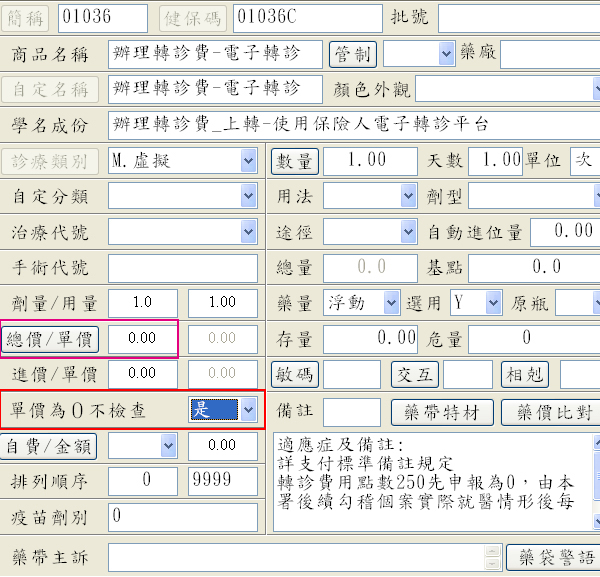Click the 健保碼 button
Screen dimensions: 600x577
point(193,17)
